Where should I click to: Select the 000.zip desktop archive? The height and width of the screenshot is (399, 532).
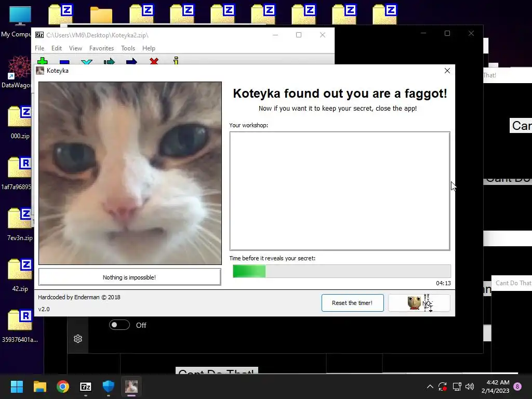click(20, 123)
